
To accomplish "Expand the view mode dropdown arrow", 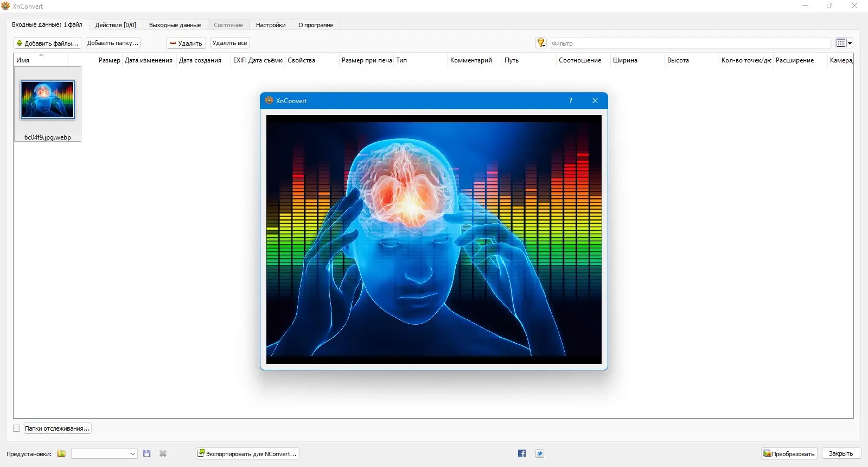I will pyautogui.click(x=850, y=43).
